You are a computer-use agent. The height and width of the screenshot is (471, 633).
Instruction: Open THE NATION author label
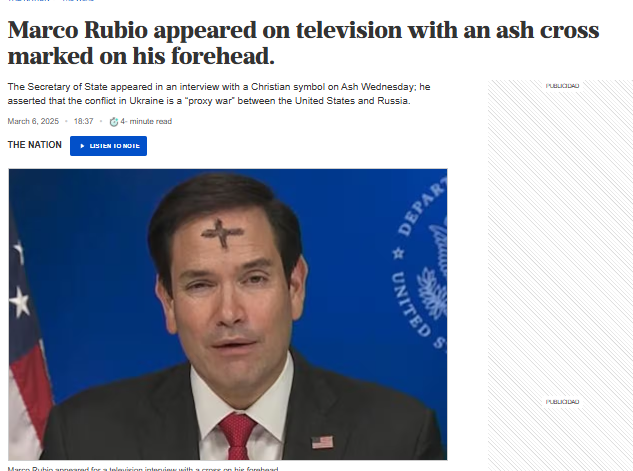[x=35, y=145]
